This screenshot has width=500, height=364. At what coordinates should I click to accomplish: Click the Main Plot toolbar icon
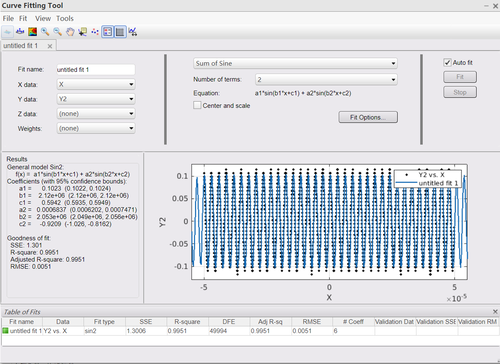[7, 32]
